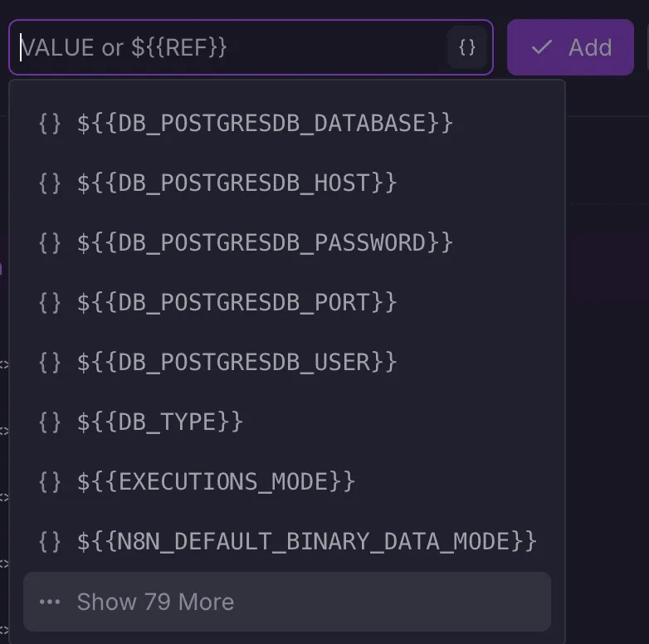Click braces icon next to DB_POSTGRESDB_PASSWORD

[x=50, y=242]
